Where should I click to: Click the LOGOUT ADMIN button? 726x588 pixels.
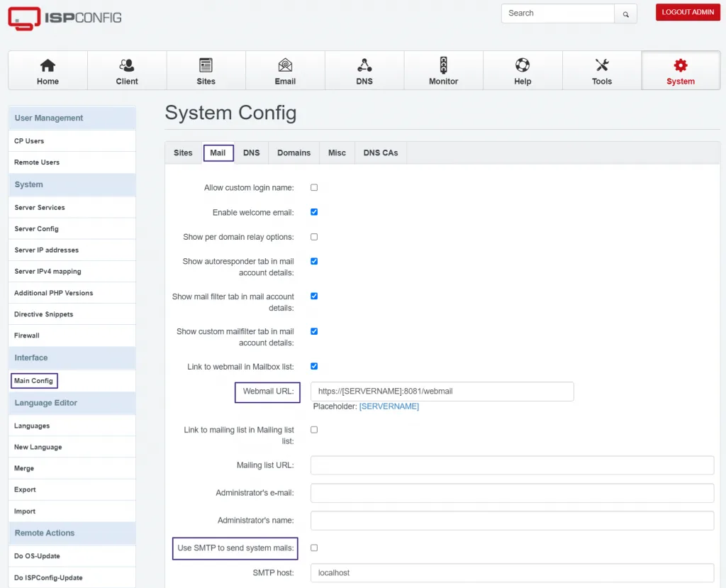pyautogui.click(x=688, y=13)
